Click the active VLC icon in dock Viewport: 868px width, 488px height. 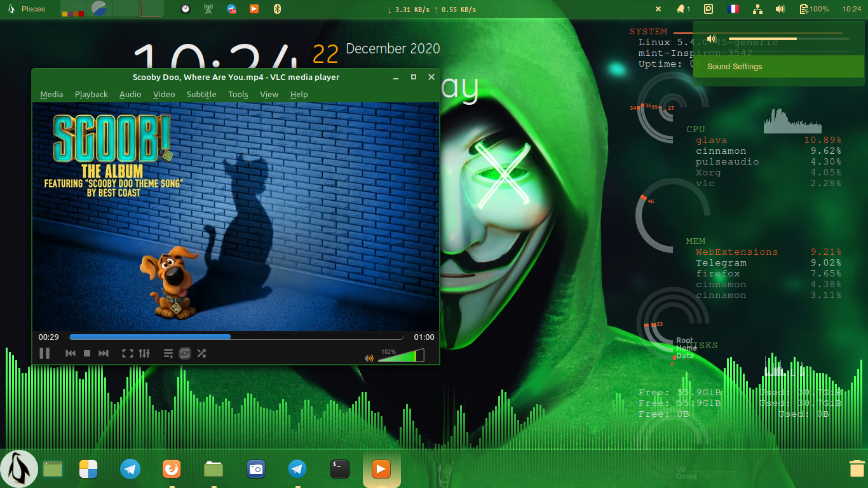point(381,469)
